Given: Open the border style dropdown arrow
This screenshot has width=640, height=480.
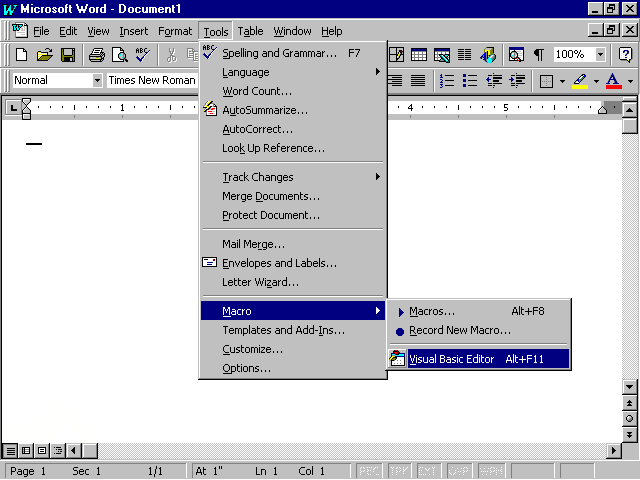Looking at the screenshot, I should 562,81.
